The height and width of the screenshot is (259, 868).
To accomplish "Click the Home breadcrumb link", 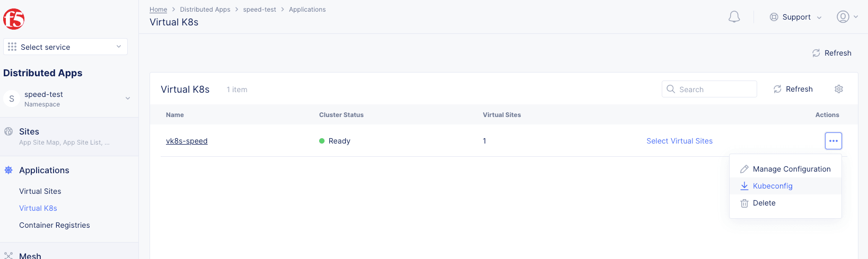I will pos(158,10).
